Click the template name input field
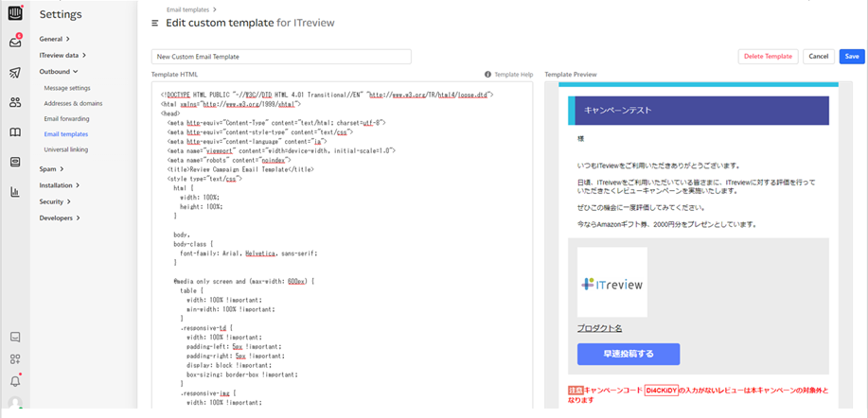This screenshot has width=868, height=418. coord(281,57)
